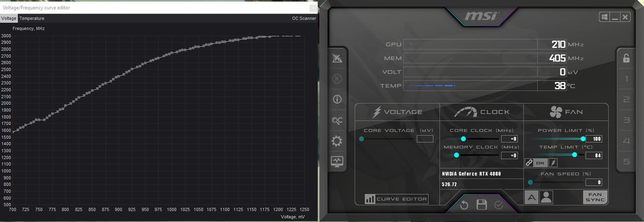The image size is (644, 222).
Task: Click the lightning bolt priority icon
Action: pyautogui.click(x=552, y=163)
